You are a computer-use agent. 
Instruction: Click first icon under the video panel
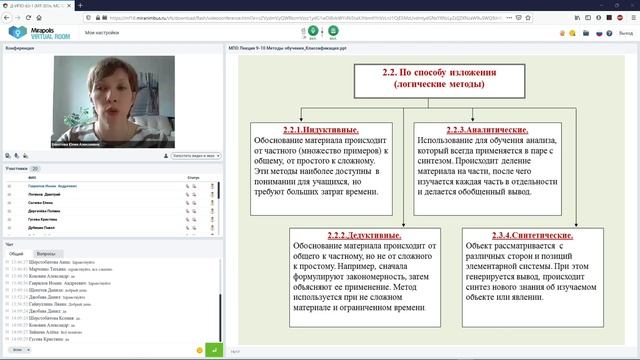(x=8, y=156)
